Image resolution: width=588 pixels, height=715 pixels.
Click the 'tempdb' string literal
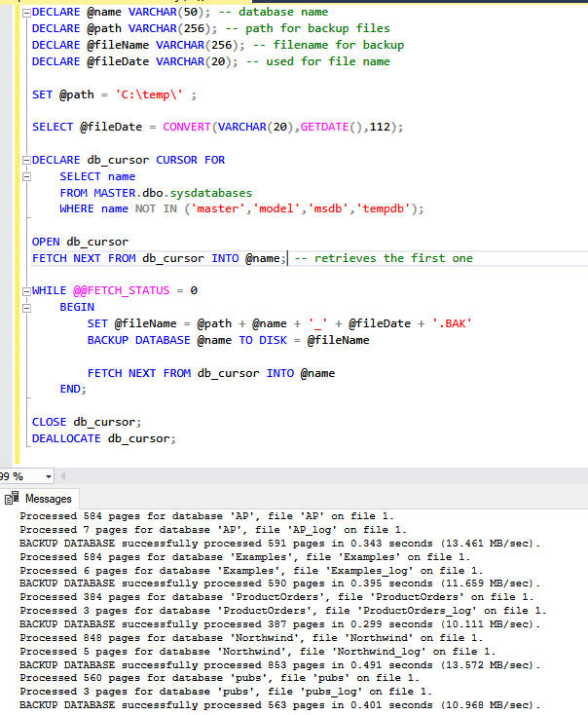pos(384,208)
